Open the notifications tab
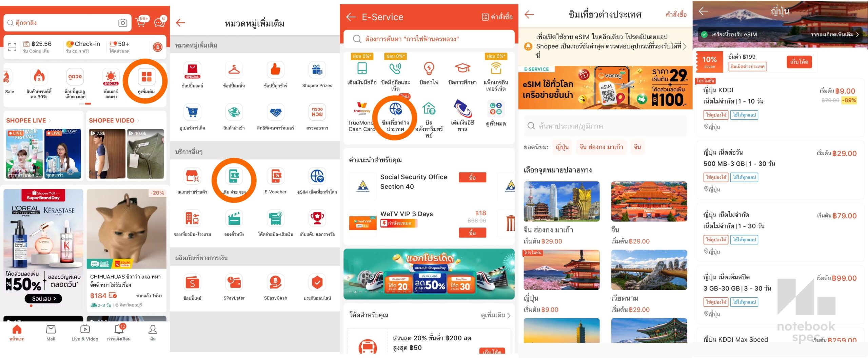Screen dimensions: 868x358 click(x=119, y=333)
